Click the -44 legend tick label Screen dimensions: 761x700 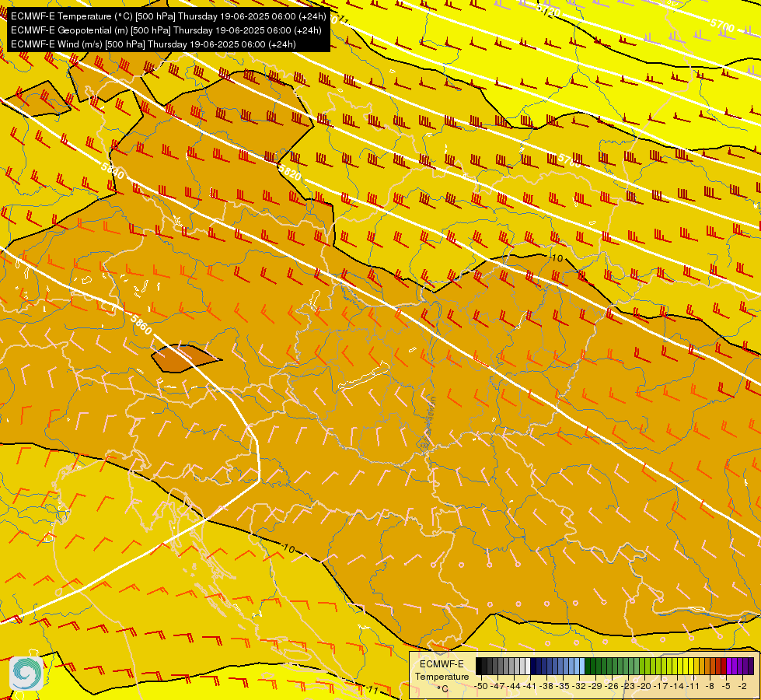click(515, 686)
